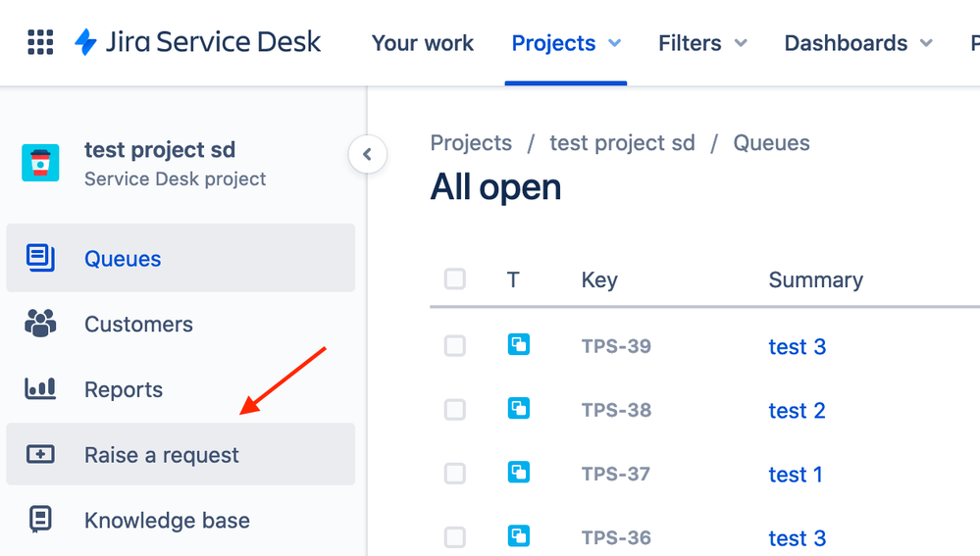Click the Customers people icon

coord(40,324)
